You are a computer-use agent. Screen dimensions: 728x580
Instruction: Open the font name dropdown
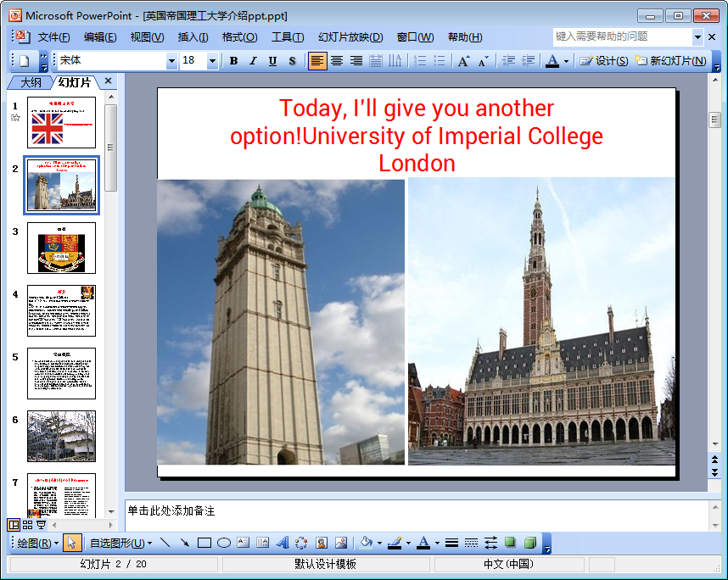(171, 61)
